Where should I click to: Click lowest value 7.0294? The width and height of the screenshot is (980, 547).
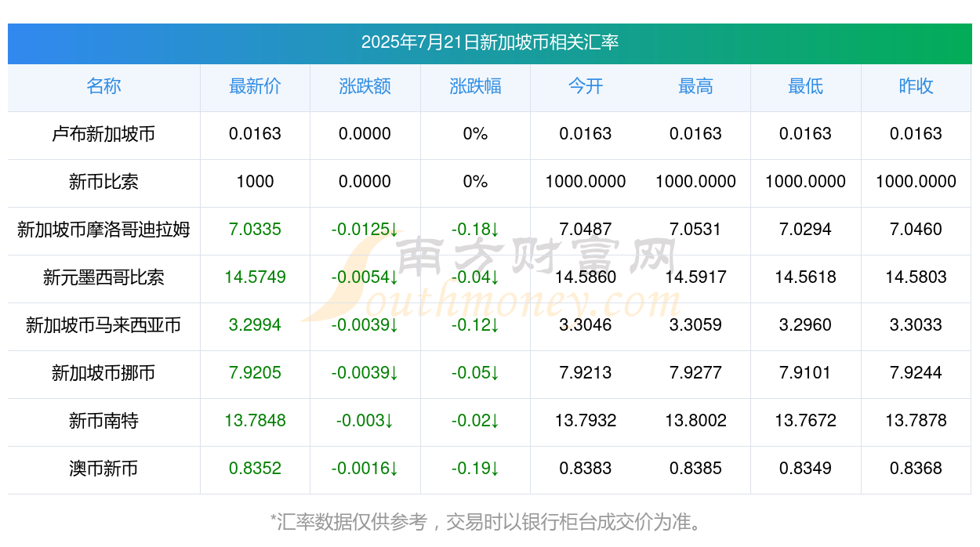[x=805, y=230]
